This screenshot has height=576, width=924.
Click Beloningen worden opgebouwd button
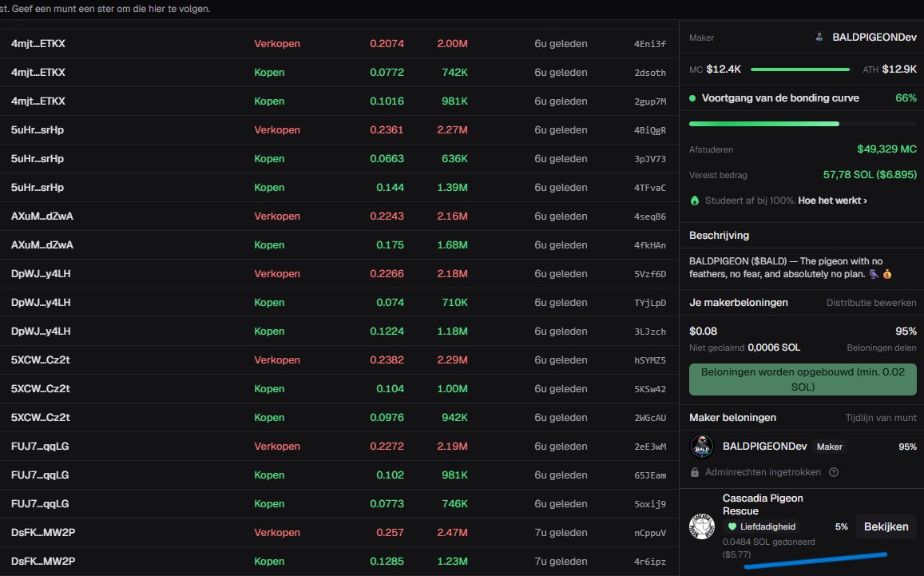(803, 379)
